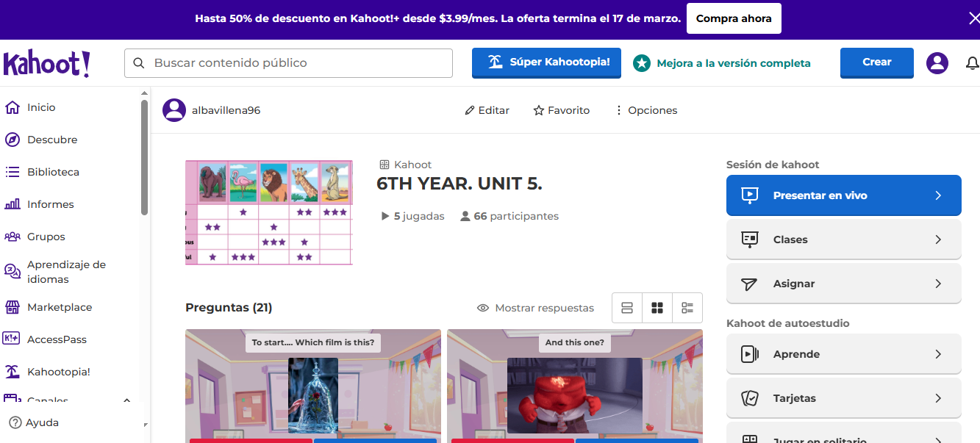The image size is (980, 443).
Task: Switch to grid view layout
Action: [x=657, y=307]
